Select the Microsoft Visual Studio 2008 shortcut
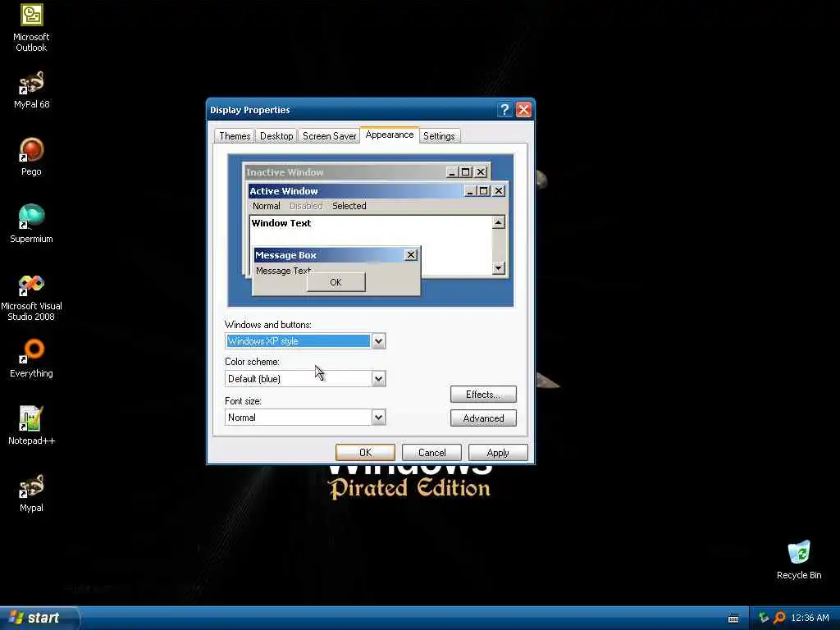The width and height of the screenshot is (840, 630). (31, 297)
